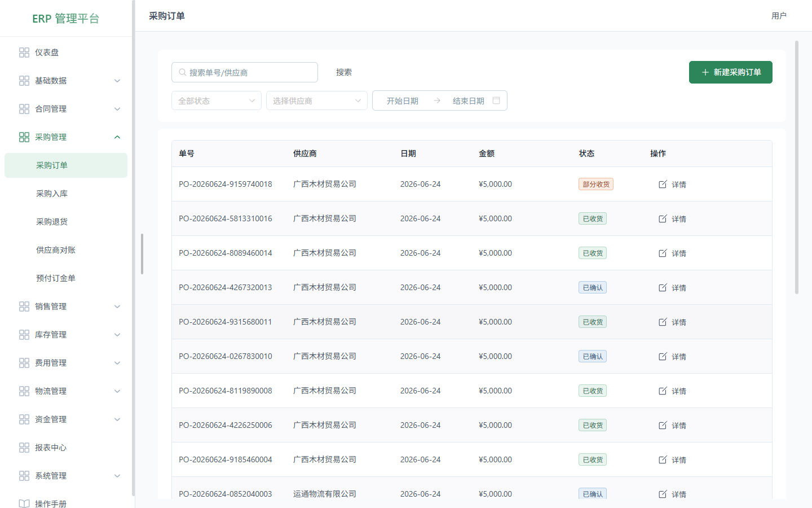This screenshot has height=508, width=812.
Task: Click the 费用管理 grid icon
Action: [24, 363]
